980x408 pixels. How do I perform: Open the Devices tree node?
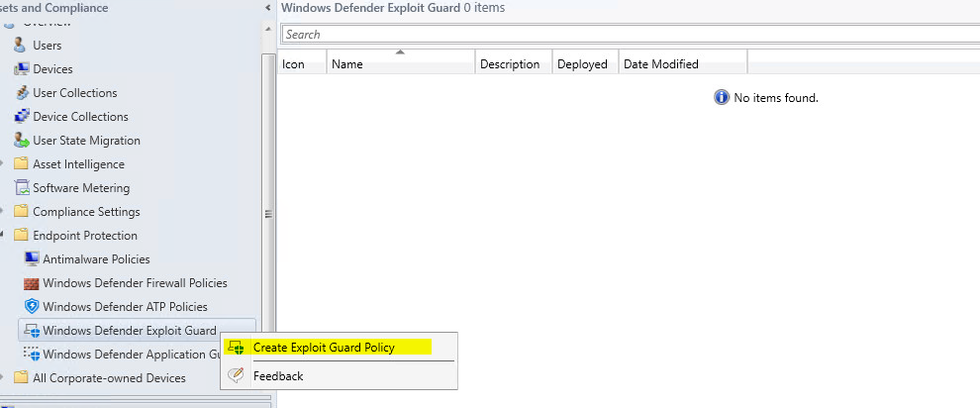coord(52,68)
